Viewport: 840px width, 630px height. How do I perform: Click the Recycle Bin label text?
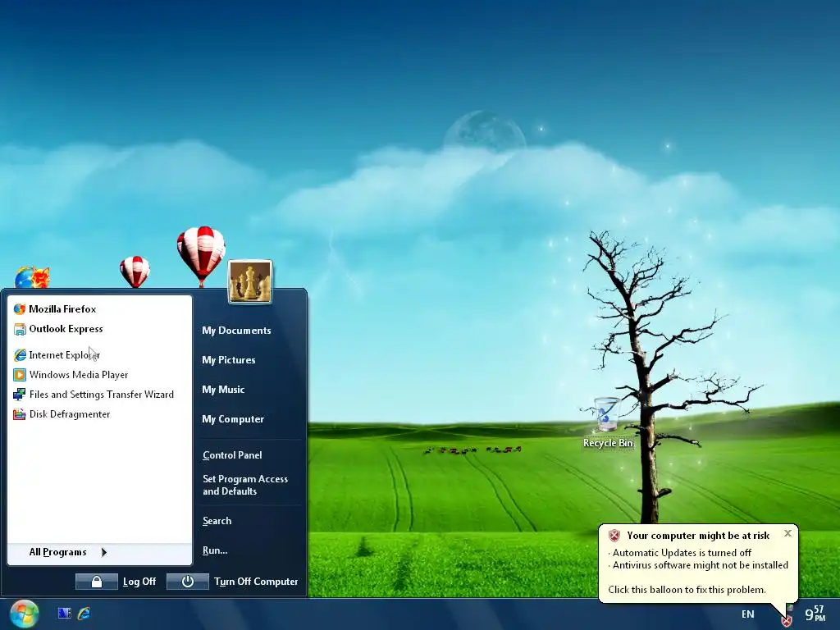(x=608, y=443)
